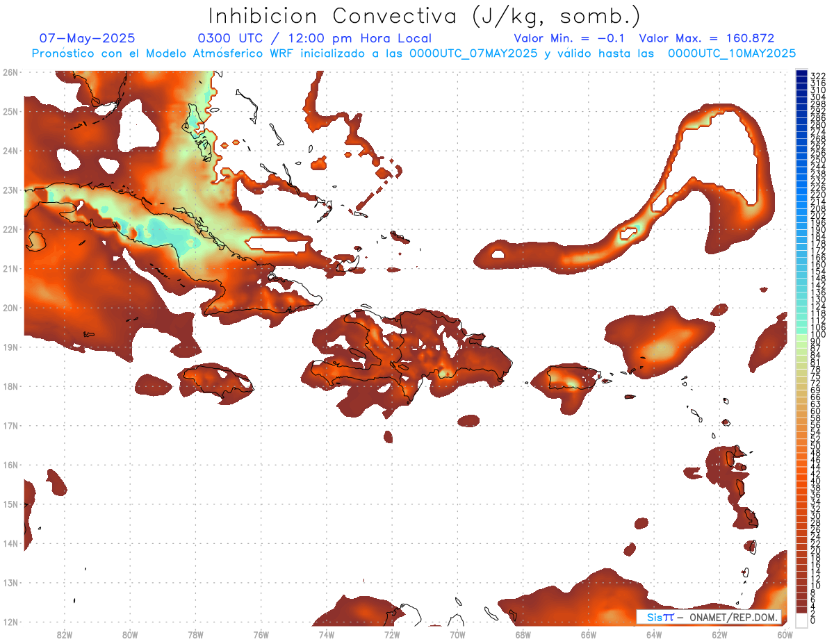The image size is (834, 644).
Task: Click the 60W longitude label
Action: 785,634
